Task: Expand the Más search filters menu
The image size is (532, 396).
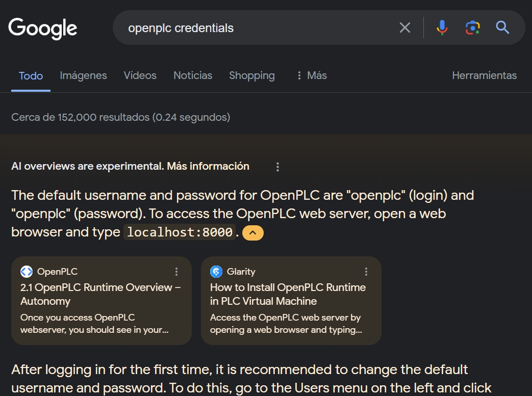Action: (x=312, y=75)
